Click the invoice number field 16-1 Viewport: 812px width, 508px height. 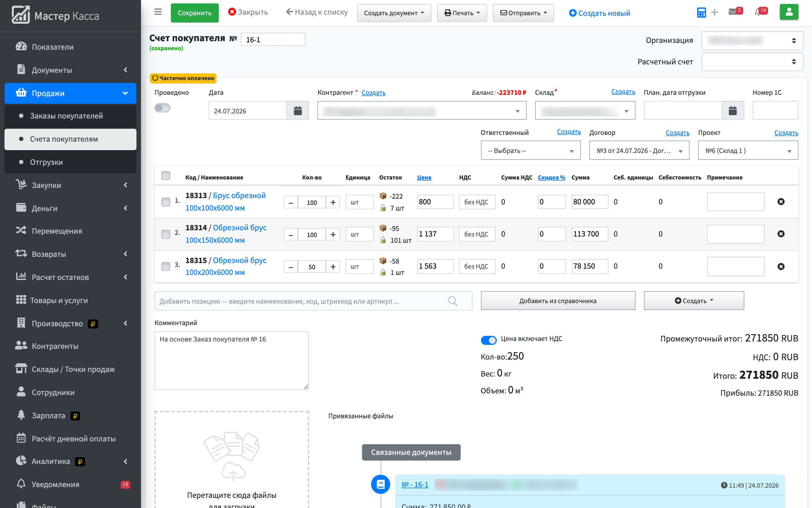pos(273,39)
